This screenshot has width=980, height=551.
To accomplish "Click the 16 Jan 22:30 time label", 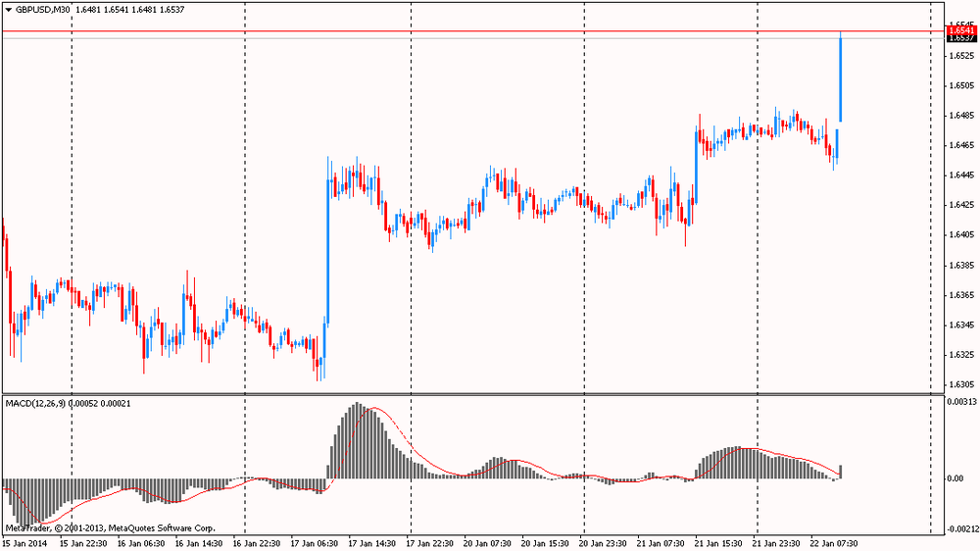I will 256,543.
